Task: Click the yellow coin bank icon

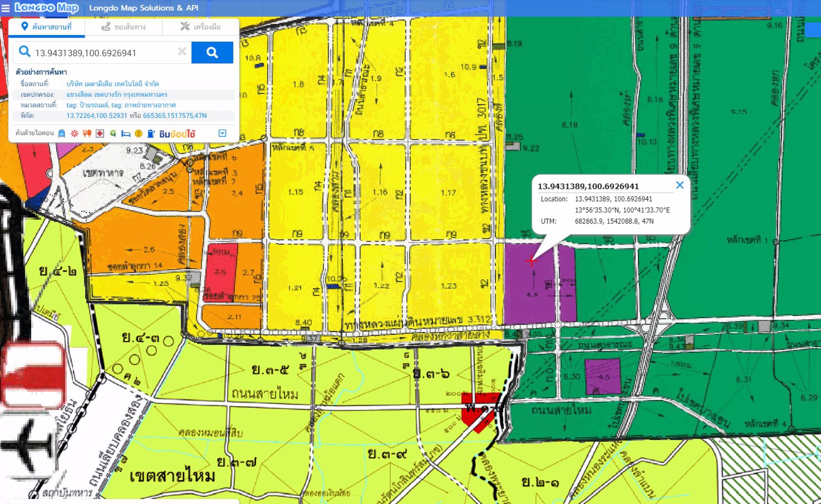Action: pyautogui.click(x=138, y=133)
